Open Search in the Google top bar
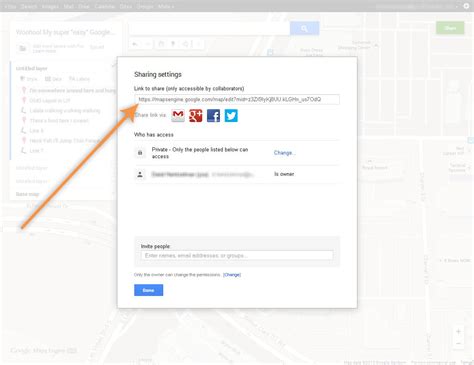This screenshot has width=474, height=365. pos(29,6)
